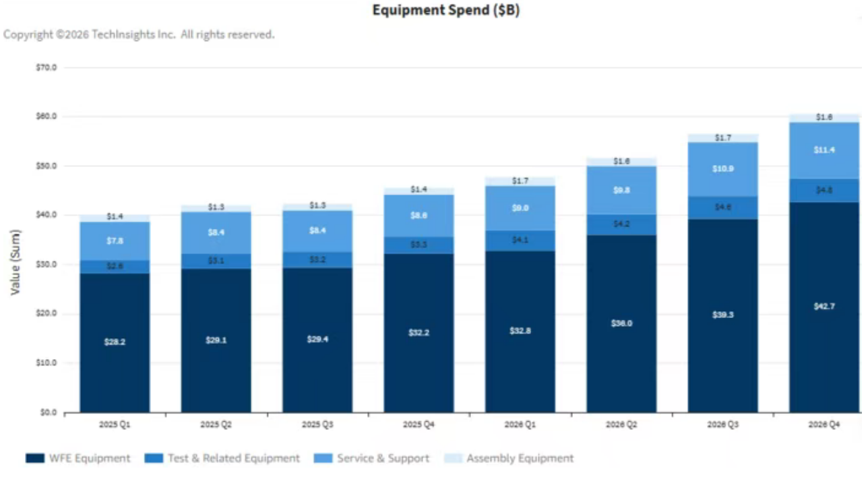Click the 2026 Q4 Service & Support segment $11.4
This screenshot has height=477, width=868.
pos(825,150)
